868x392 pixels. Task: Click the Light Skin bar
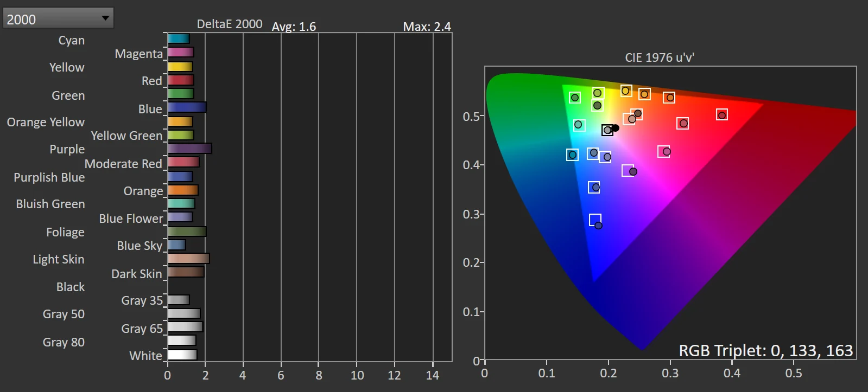coord(188,259)
